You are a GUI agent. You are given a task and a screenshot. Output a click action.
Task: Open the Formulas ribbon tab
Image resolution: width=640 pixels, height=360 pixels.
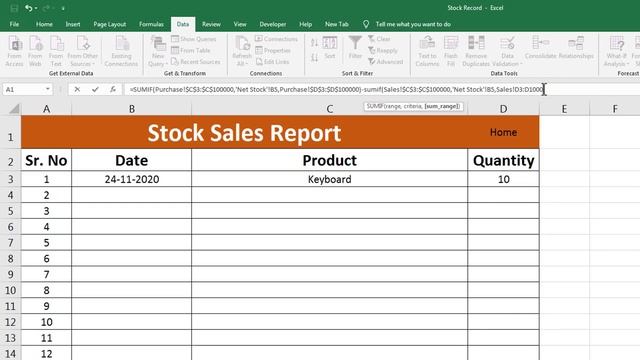tap(151, 24)
